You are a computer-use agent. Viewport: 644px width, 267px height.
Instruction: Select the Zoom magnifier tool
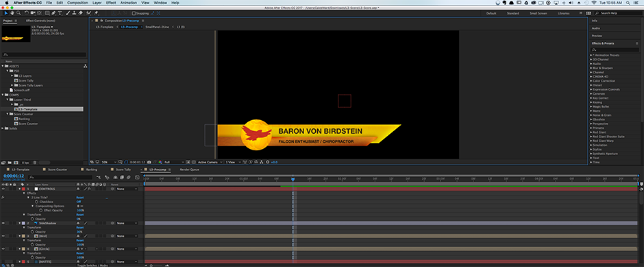(x=18, y=13)
